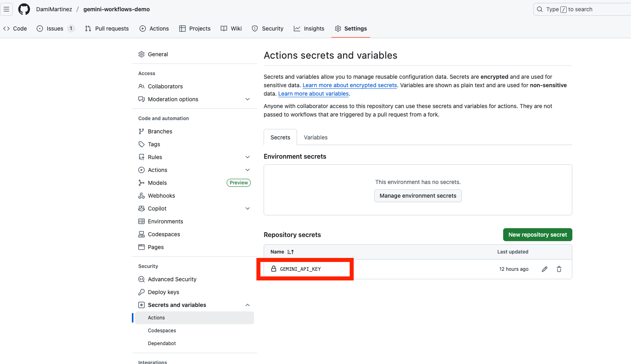
Task: Open the hamburger navigation menu
Action: coord(6,9)
